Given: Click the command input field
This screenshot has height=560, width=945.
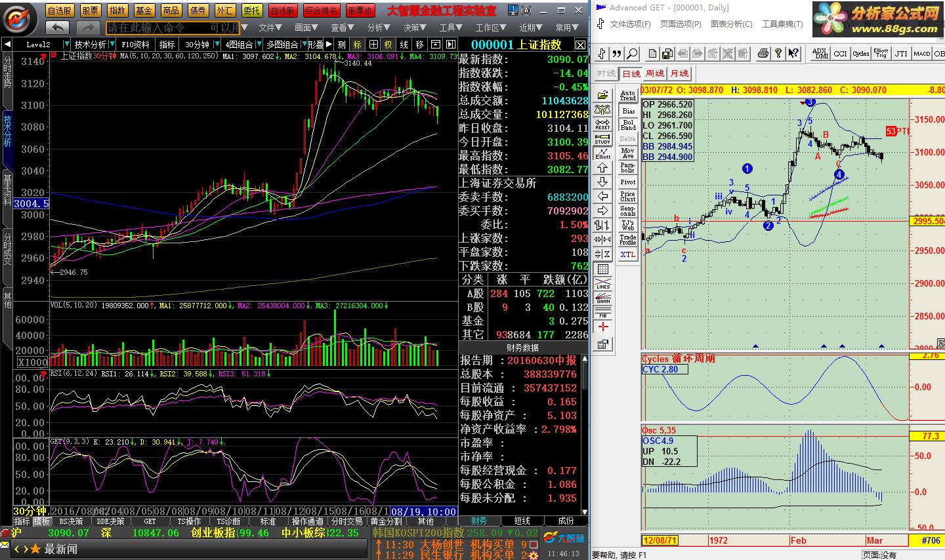Looking at the screenshot, I should (x=174, y=28).
